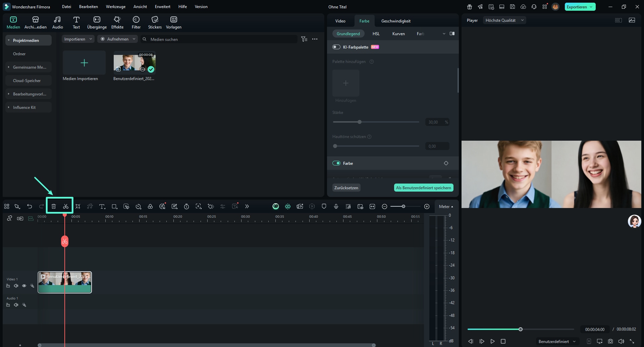Open the Exportieren dropdown arrow
This screenshot has height=347, width=644.
591,7
